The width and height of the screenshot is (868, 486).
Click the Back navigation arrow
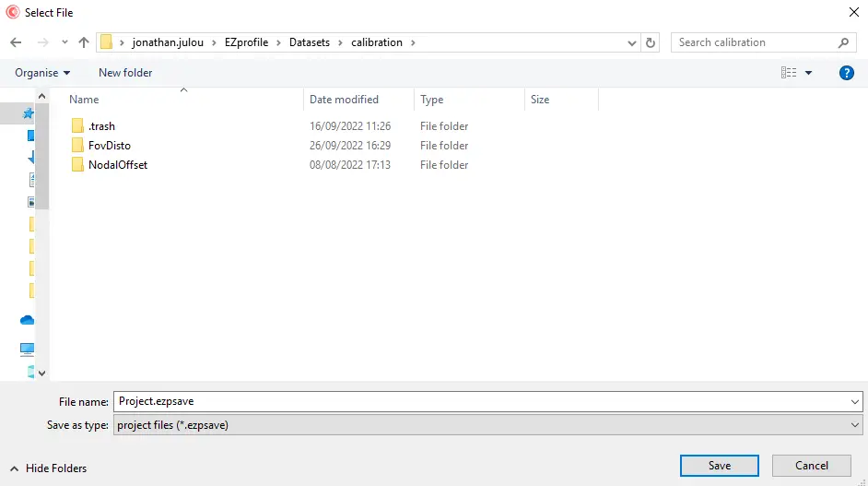click(16, 42)
